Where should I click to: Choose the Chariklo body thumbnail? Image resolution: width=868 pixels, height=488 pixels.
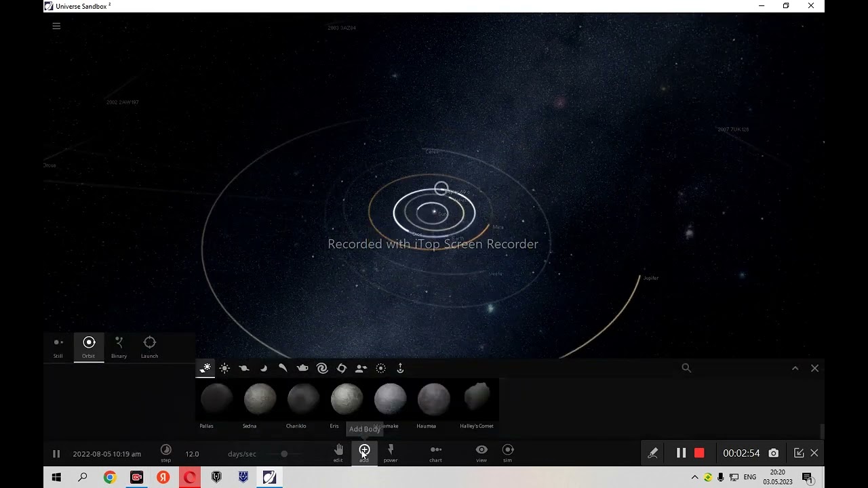point(303,399)
